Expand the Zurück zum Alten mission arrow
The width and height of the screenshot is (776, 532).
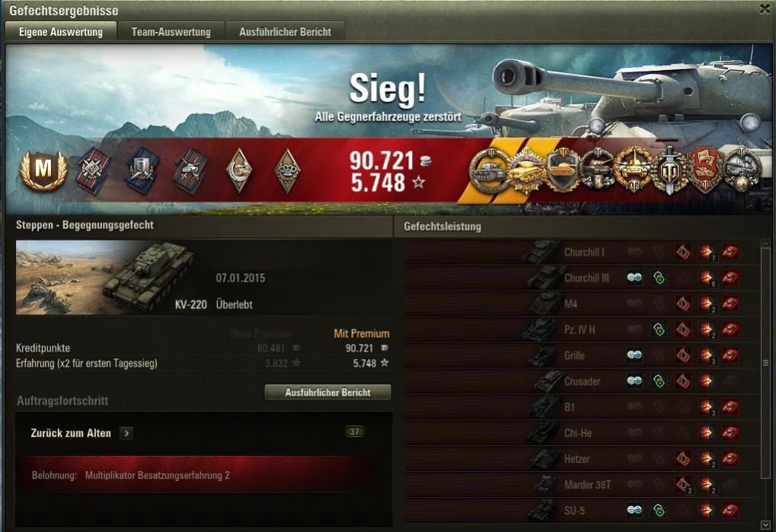coord(126,433)
